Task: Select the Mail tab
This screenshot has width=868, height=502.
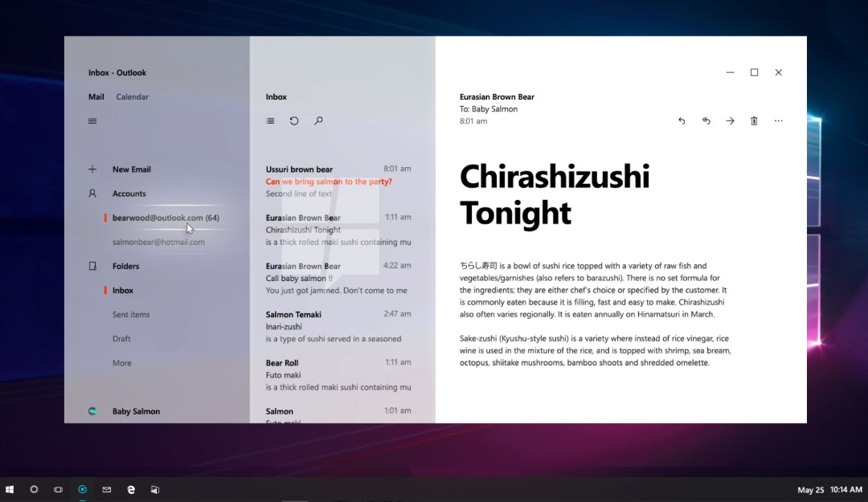Action: pyautogui.click(x=96, y=96)
